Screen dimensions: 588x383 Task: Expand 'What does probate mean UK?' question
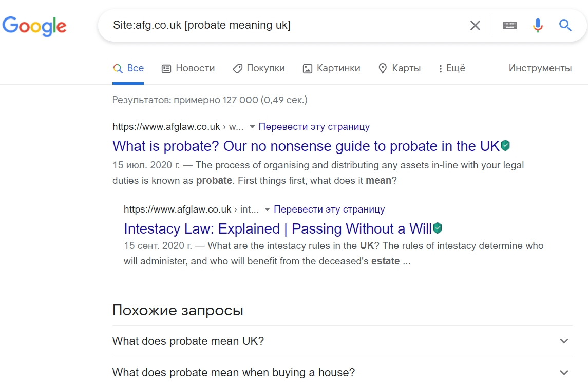point(564,341)
